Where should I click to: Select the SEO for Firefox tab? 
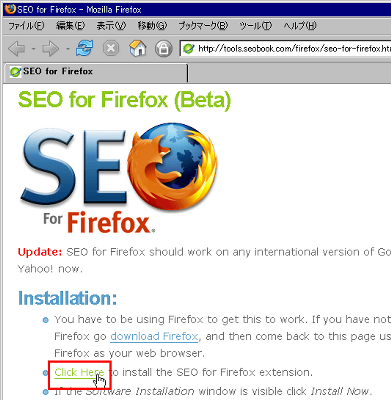[96, 72]
